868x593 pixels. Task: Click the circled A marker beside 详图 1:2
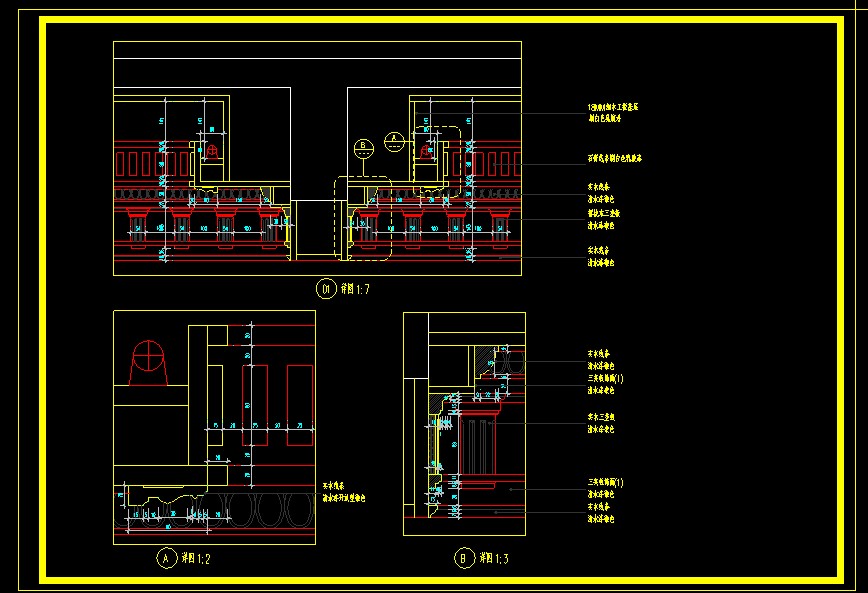pos(166,558)
